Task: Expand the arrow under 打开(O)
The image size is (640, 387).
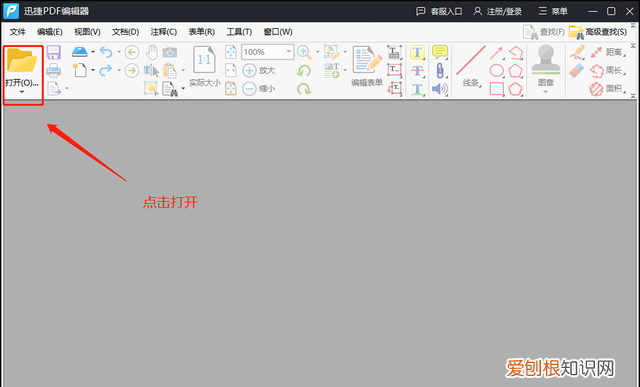Action: pyautogui.click(x=22, y=92)
